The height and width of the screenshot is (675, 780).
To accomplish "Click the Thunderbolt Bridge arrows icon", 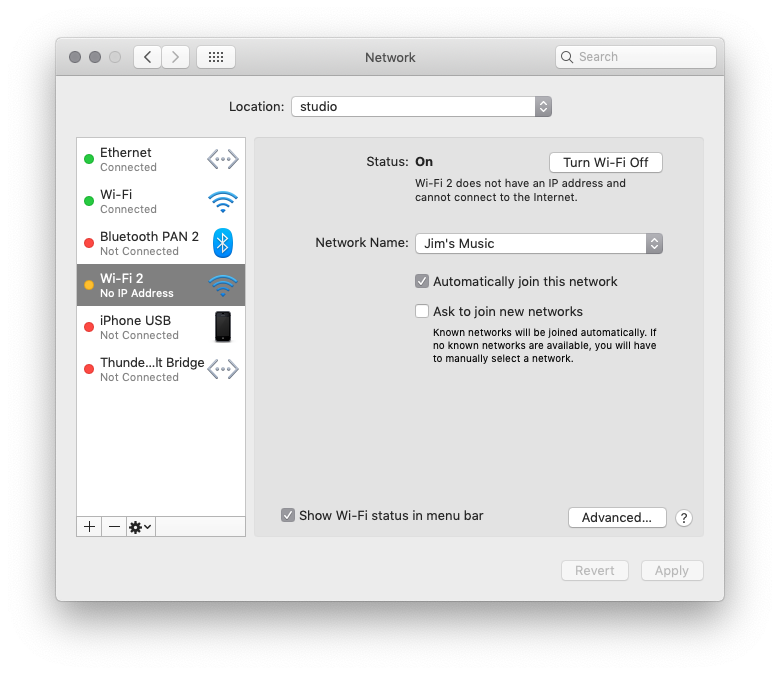I will (223, 370).
